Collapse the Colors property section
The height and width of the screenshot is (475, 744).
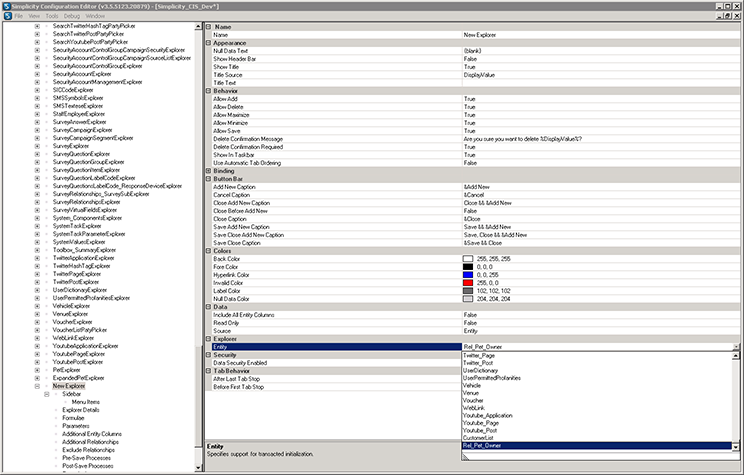[x=208, y=251]
